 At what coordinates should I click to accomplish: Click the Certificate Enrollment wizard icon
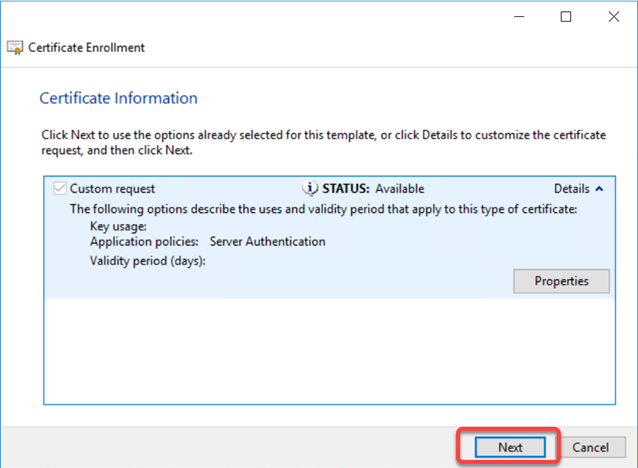[x=15, y=48]
